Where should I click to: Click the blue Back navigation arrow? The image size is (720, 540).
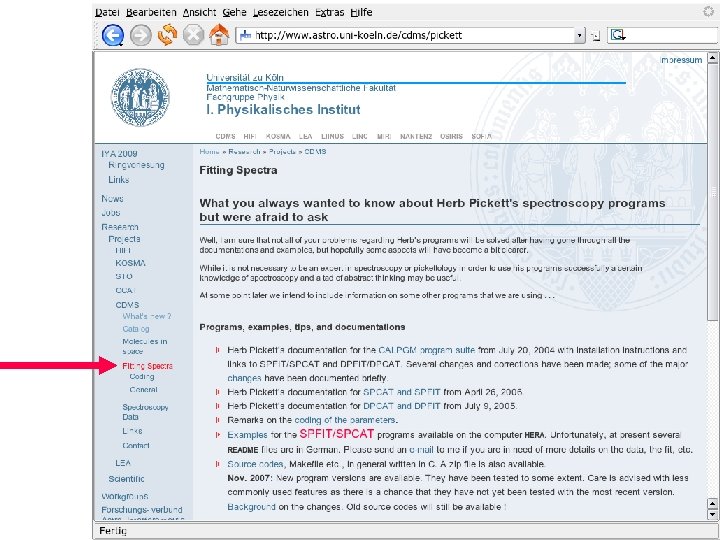click(x=112, y=35)
